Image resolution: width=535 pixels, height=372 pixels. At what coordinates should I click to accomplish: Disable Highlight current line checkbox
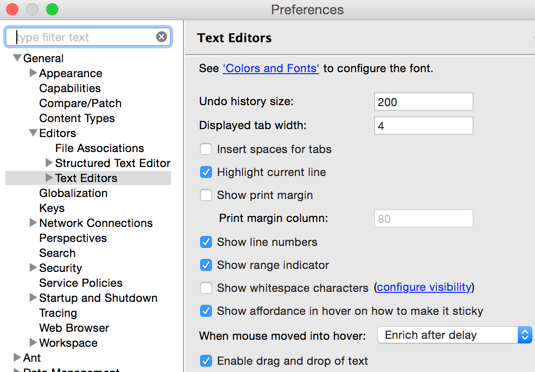[x=206, y=172]
